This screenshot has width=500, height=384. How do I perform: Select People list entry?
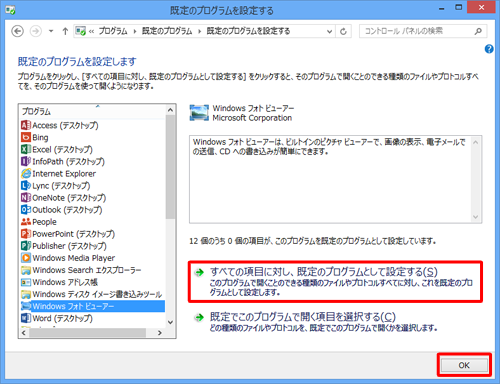coord(93,222)
